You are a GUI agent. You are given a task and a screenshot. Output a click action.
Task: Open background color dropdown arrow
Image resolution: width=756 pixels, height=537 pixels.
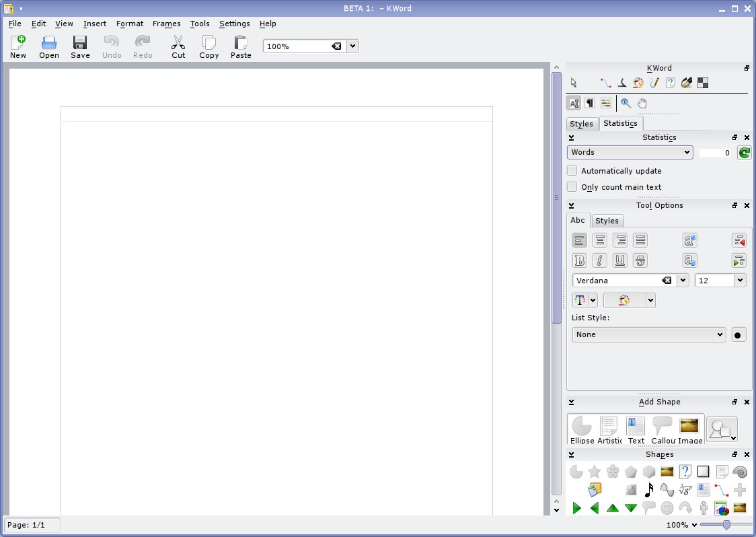[650, 301]
